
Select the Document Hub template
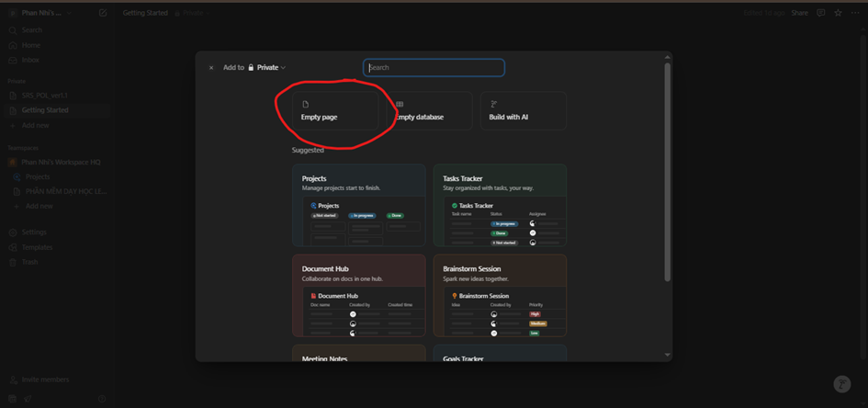tap(358, 295)
